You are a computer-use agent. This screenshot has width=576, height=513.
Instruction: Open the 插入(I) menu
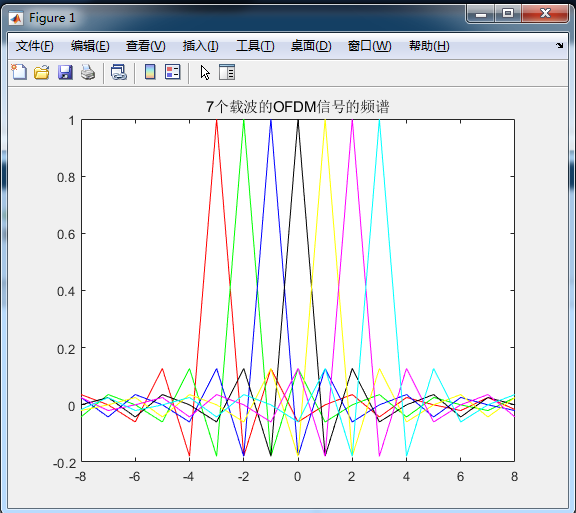pyautogui.click(x=201, y=46)
